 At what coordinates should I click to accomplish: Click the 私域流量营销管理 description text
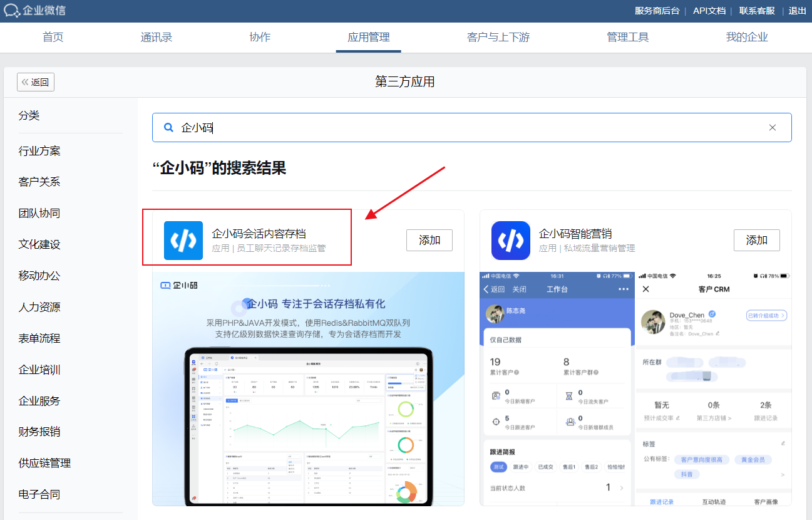(x=599, y=249)
